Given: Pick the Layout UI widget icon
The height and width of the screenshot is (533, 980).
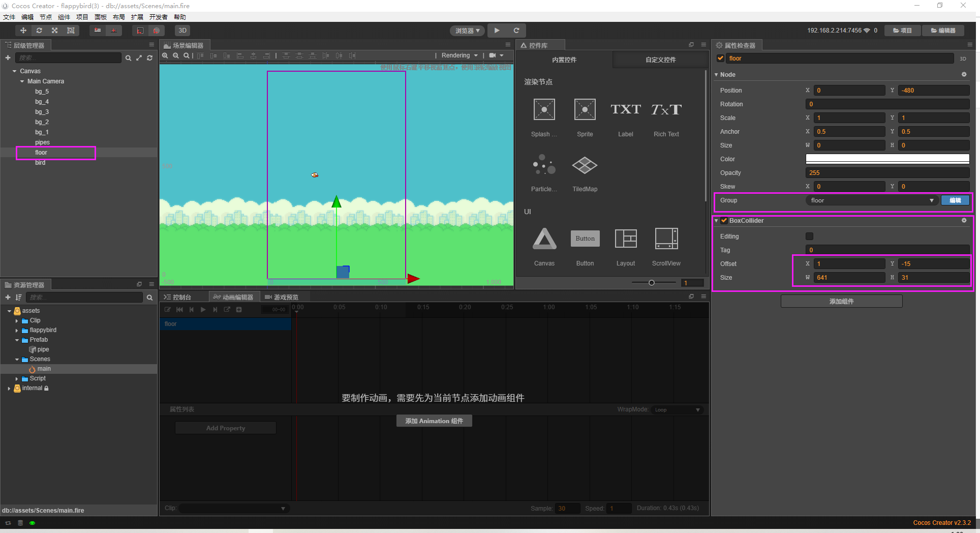Looking at the screenshot, I should tap(626, 239).
